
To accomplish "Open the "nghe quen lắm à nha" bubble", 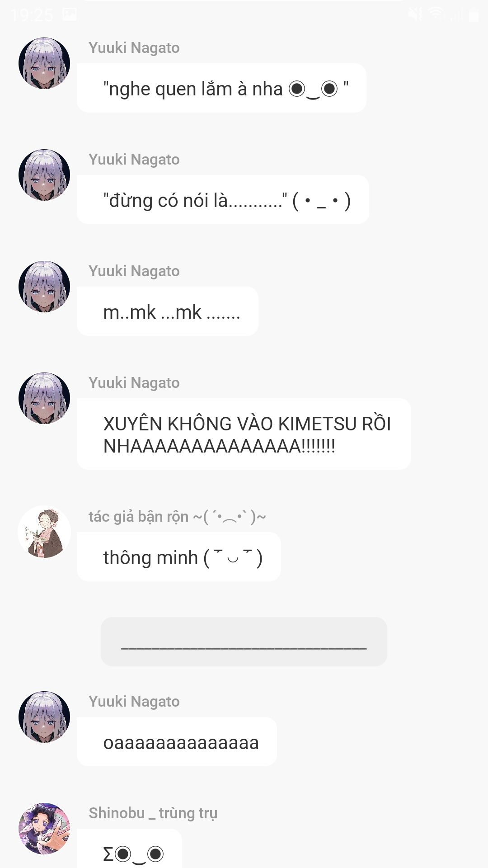I will point(221,88).
